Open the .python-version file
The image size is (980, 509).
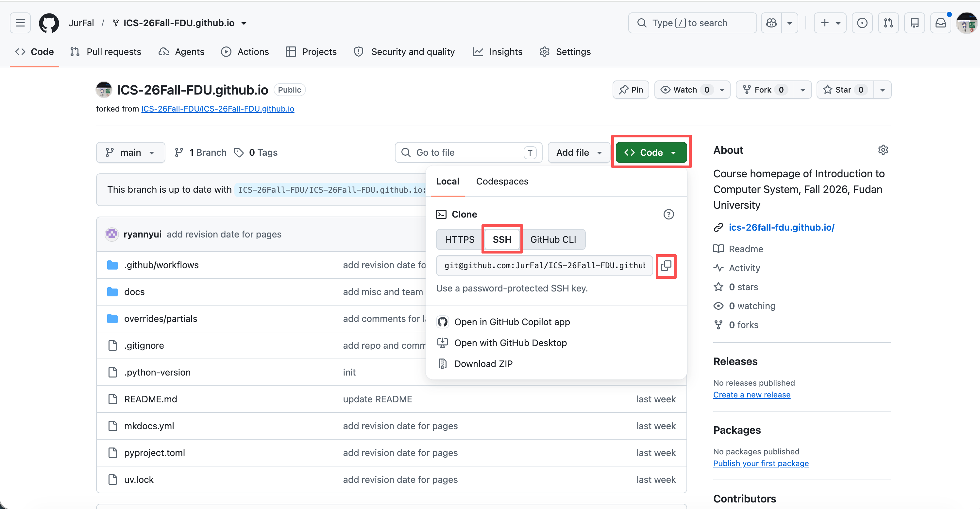(x=157, y=372)
